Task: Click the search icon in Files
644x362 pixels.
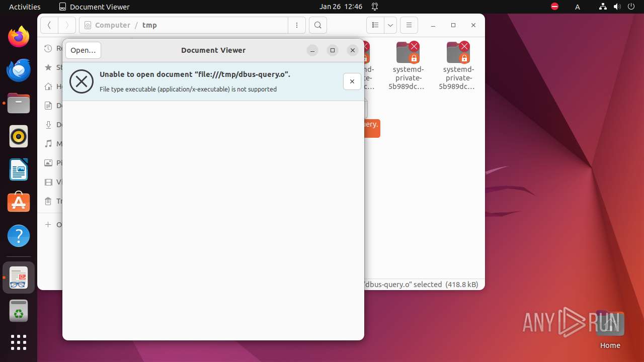Action: (x=318, y=25)
